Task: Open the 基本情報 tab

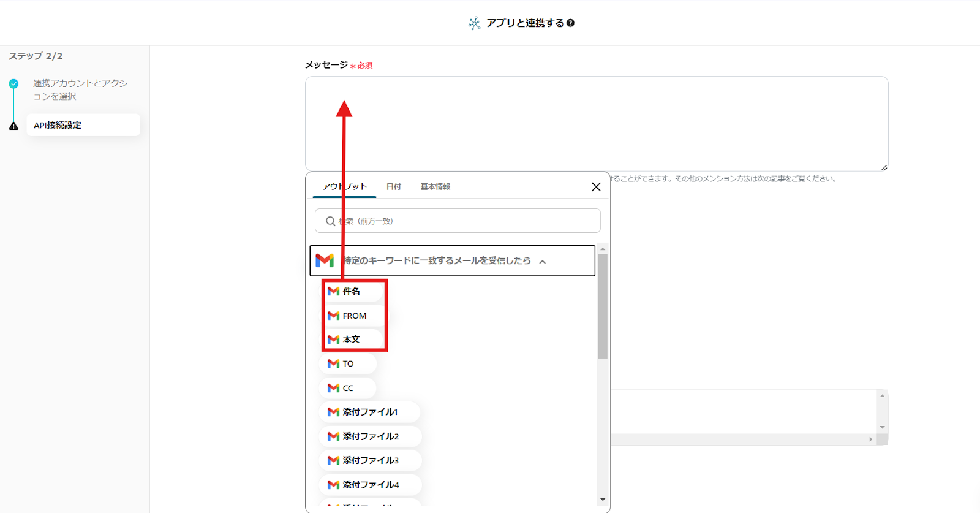Action: click(435, 187)
